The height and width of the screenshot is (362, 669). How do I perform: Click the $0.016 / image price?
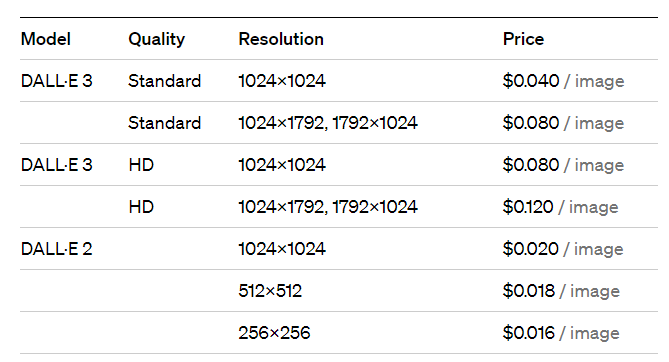pyautogui.click(x=561, y=333)
